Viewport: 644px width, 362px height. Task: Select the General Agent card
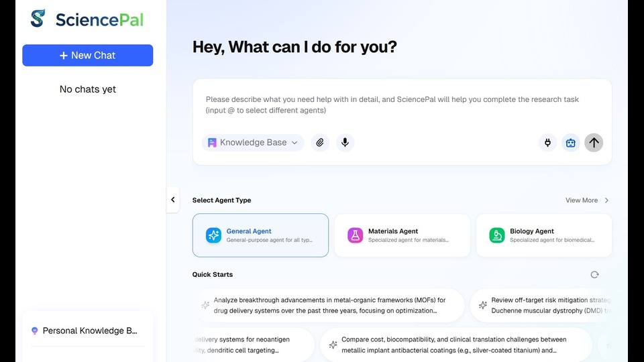260,235
